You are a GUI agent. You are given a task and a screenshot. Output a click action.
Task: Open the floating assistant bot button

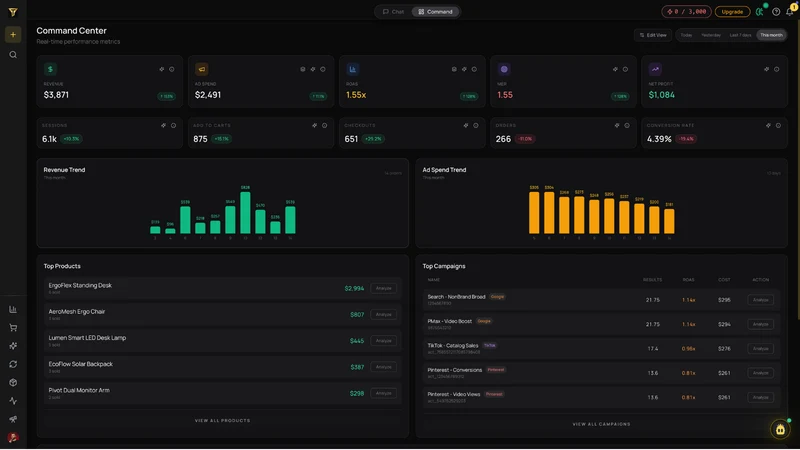coord(780,429)
